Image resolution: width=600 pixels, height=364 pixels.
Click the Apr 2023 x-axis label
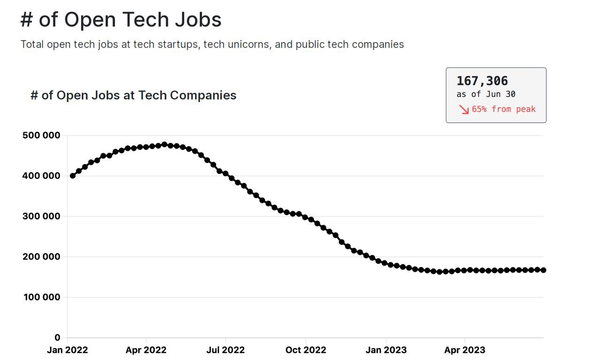465,350
